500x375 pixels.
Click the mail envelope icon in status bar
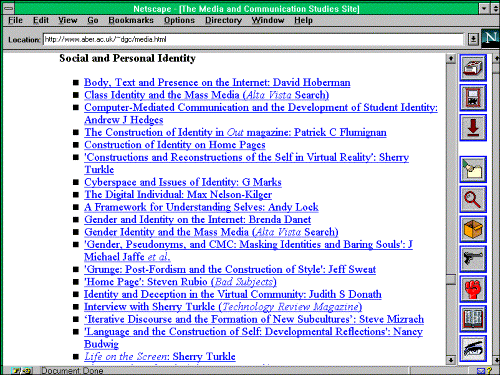tap(480, 371)
